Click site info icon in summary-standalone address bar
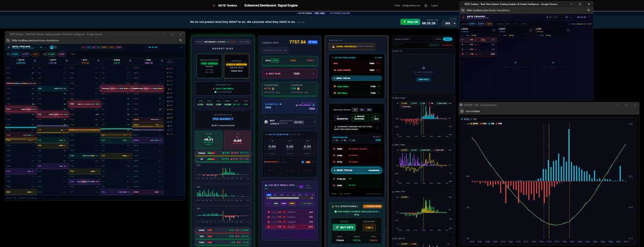 [9, 40]
